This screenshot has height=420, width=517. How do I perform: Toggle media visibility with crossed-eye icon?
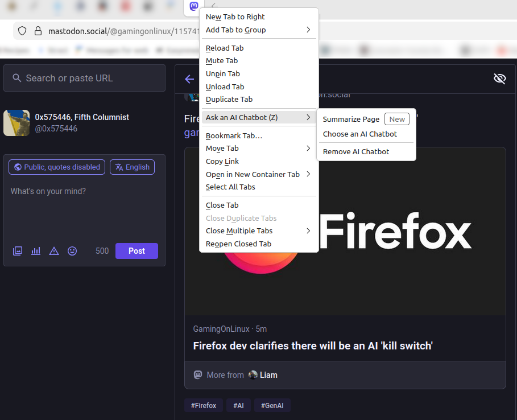point(499,79)
